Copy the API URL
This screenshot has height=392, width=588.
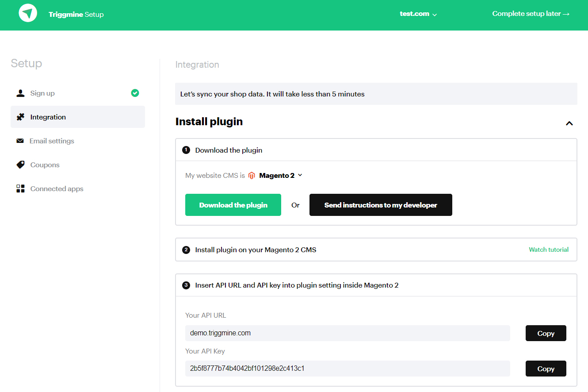[546, 333]
